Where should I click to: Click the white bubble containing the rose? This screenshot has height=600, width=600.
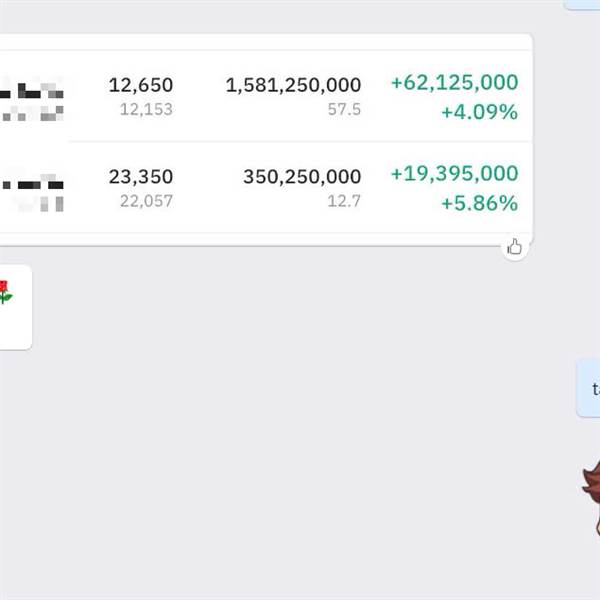(16, 307)
